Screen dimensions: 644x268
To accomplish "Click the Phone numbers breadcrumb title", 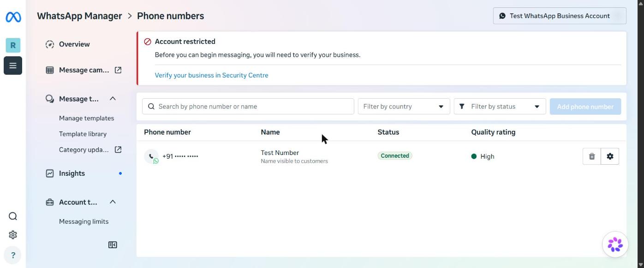I will tap(170, 16).
